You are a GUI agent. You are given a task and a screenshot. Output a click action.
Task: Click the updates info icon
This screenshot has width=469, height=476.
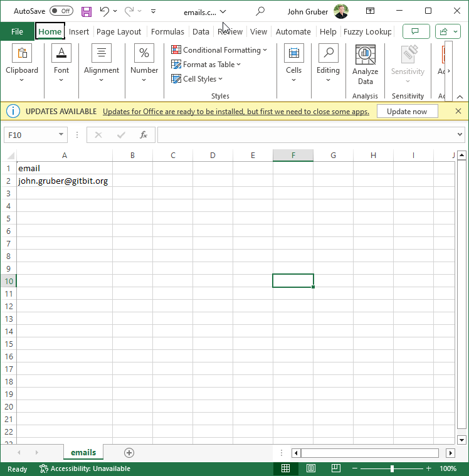coord(13,112)
